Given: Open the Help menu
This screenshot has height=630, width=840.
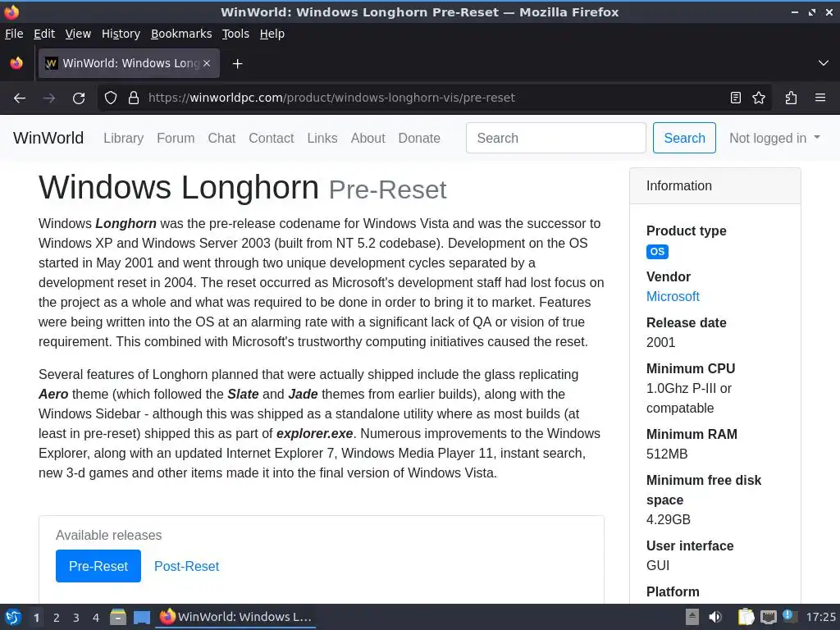Looking at the screenshot, I should 272,34.
